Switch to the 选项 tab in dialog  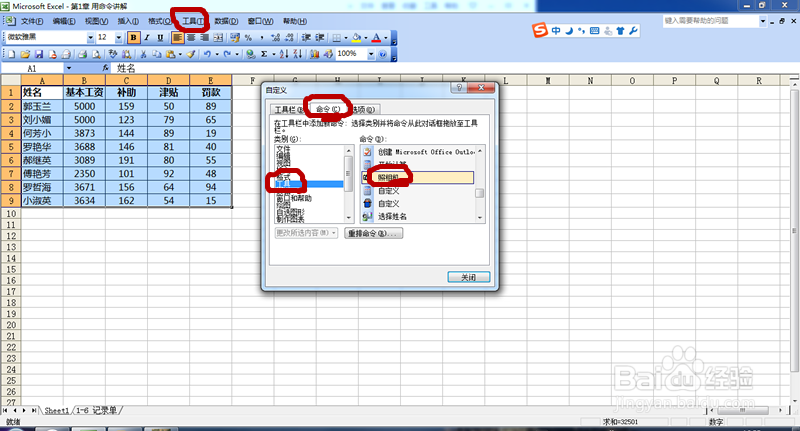364,109
